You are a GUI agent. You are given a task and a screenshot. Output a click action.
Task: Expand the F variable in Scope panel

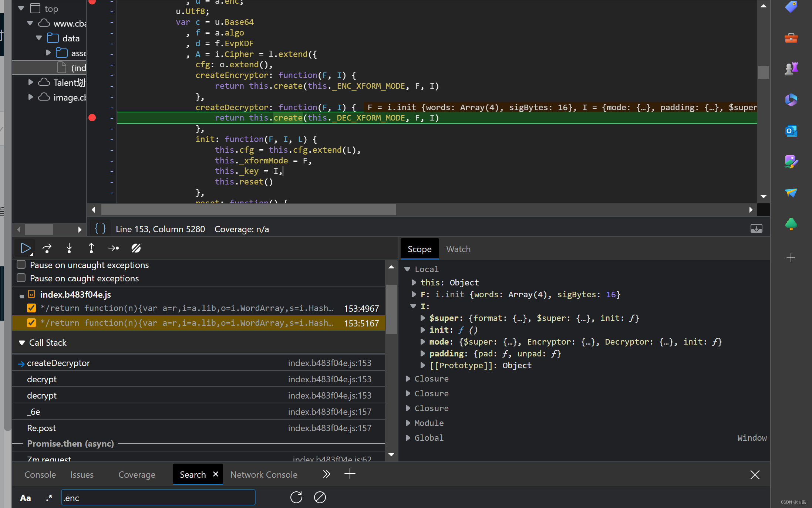(x=414, y=294)
